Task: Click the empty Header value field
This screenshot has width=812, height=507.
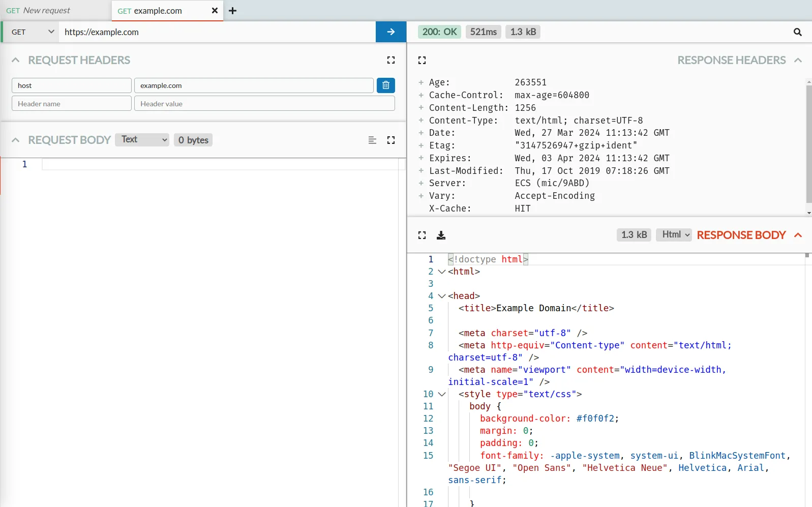Action: point(264,103)
